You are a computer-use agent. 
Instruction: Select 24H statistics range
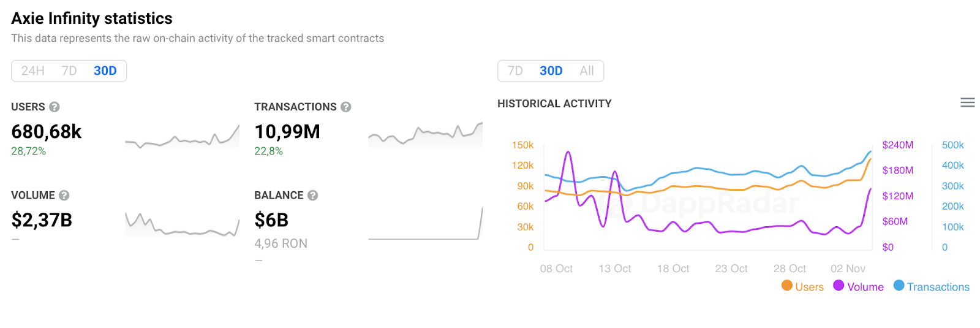[33, 71]
